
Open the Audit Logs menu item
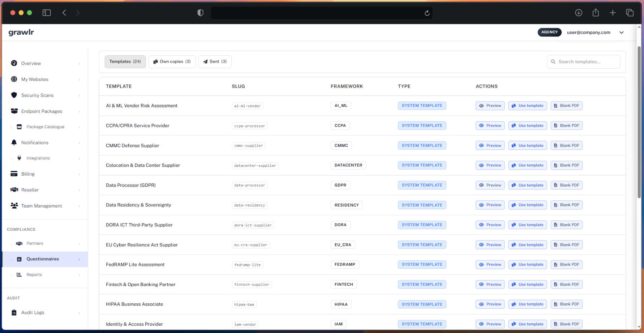pos(45,312)
